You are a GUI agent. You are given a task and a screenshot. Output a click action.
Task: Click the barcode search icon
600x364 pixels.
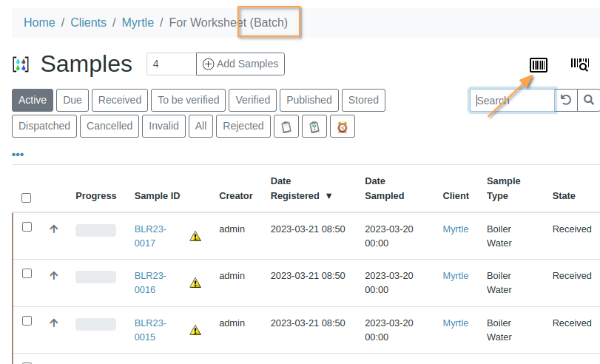pyautogui.click(x=579, y=65)
